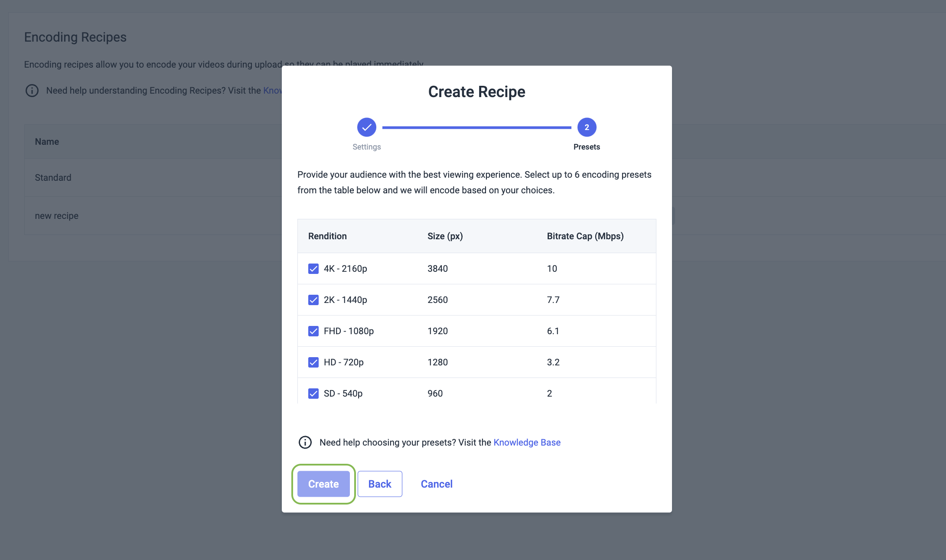946x560 pixels.
Task: Click the Create button
Action: click(x=323, y=484)
